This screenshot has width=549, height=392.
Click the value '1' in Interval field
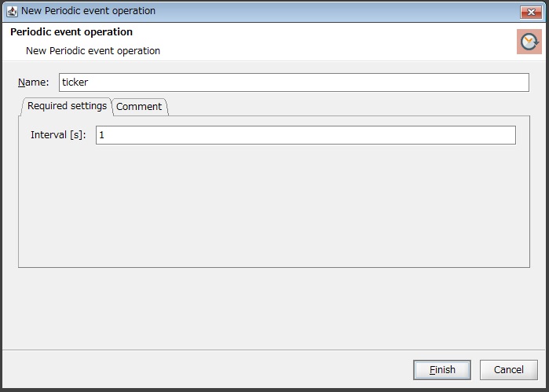click(x=102, y=135)
